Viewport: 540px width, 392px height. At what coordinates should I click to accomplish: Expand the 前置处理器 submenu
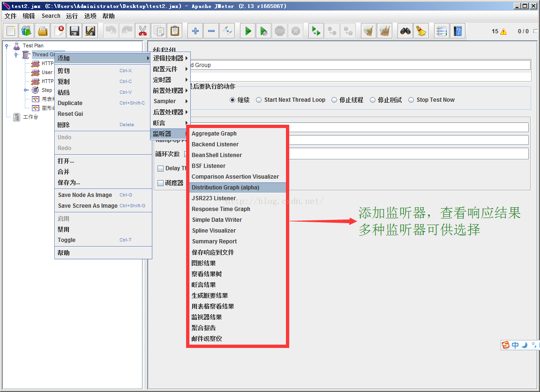pos(171,90)
